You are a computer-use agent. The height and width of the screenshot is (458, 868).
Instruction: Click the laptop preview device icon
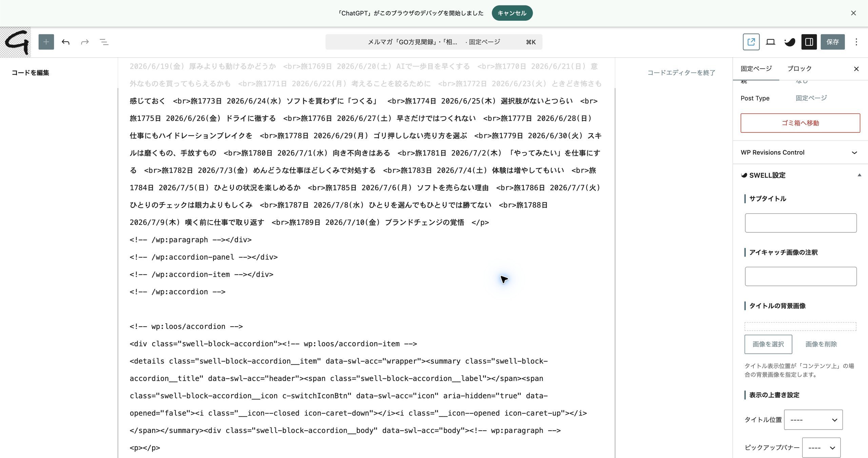(x=770, y=42)
